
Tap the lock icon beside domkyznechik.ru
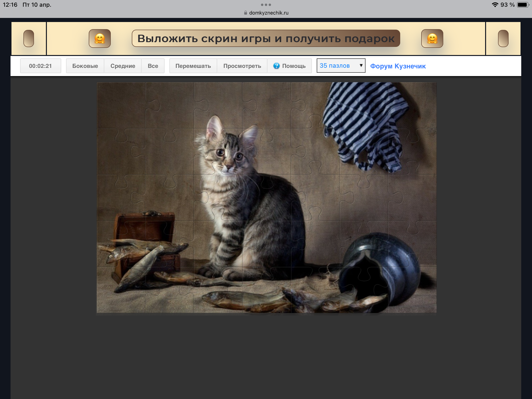[245, 13]
